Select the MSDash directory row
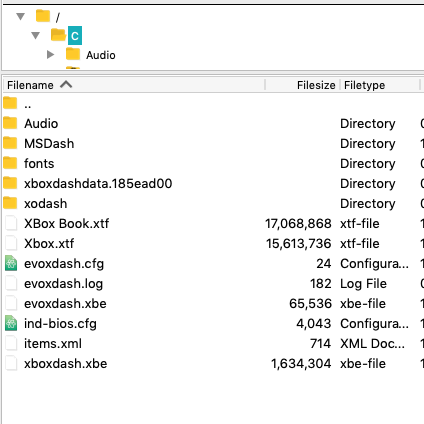 pyautogui.click(x=213, y=144)
